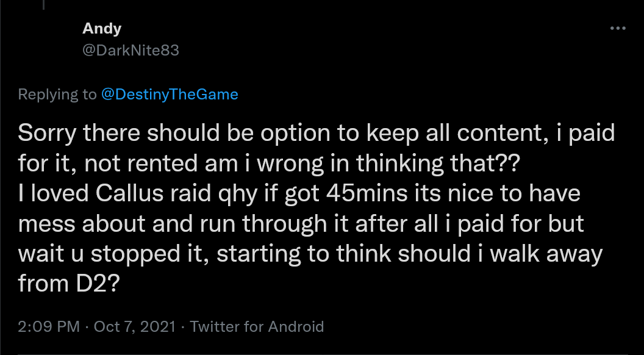This screenshot has height=355, width=644.
Task: Click the line starting 'mess about and run'
Action: click(301, 223)
